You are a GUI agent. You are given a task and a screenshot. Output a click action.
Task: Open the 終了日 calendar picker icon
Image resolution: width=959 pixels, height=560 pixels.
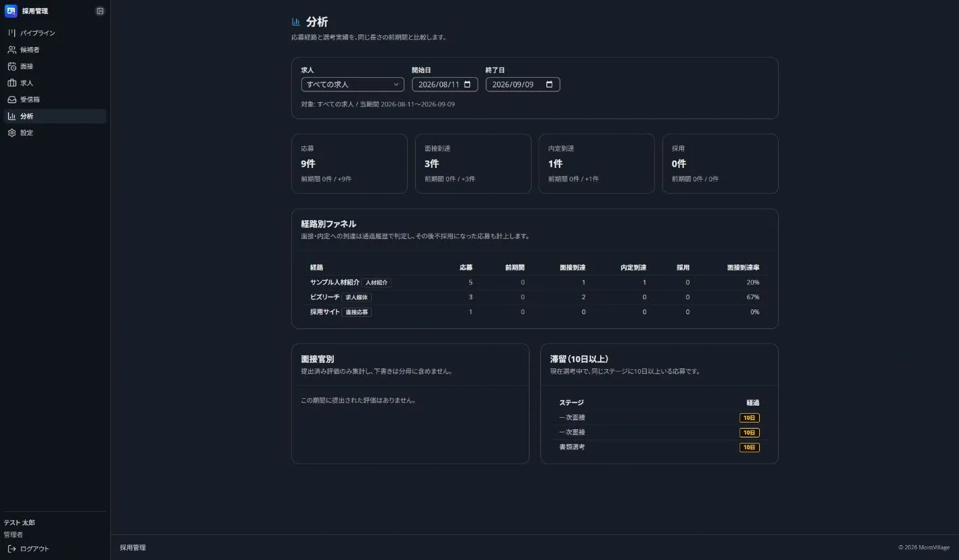click(549, 85)
